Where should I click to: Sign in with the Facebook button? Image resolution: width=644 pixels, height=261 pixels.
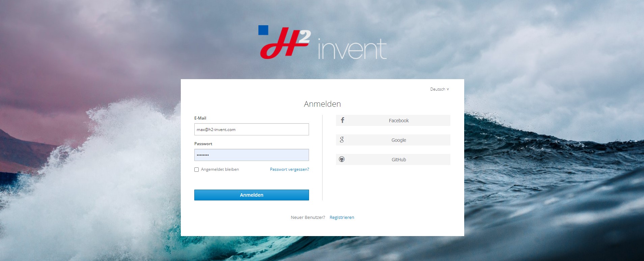click(393, 120)
